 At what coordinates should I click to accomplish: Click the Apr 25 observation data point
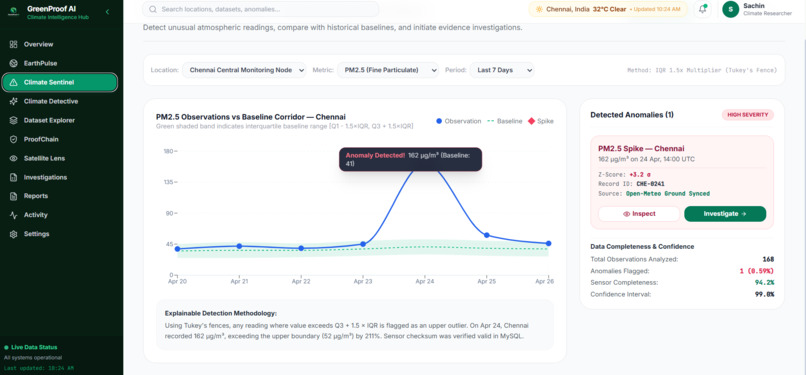point(486,235)
